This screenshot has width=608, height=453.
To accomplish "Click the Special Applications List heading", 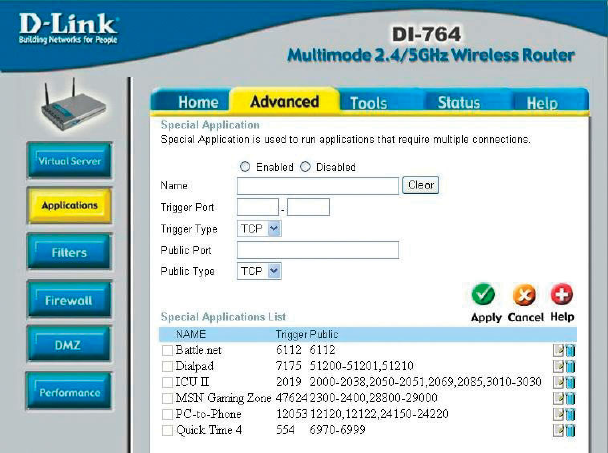I will pyautogui.click(x=223, y=317).
